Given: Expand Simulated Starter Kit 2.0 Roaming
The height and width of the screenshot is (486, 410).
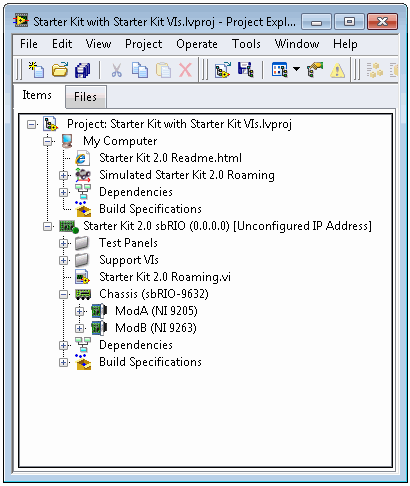Looking at the screenshot, I should pyautogui.click(x=64, y=175).
